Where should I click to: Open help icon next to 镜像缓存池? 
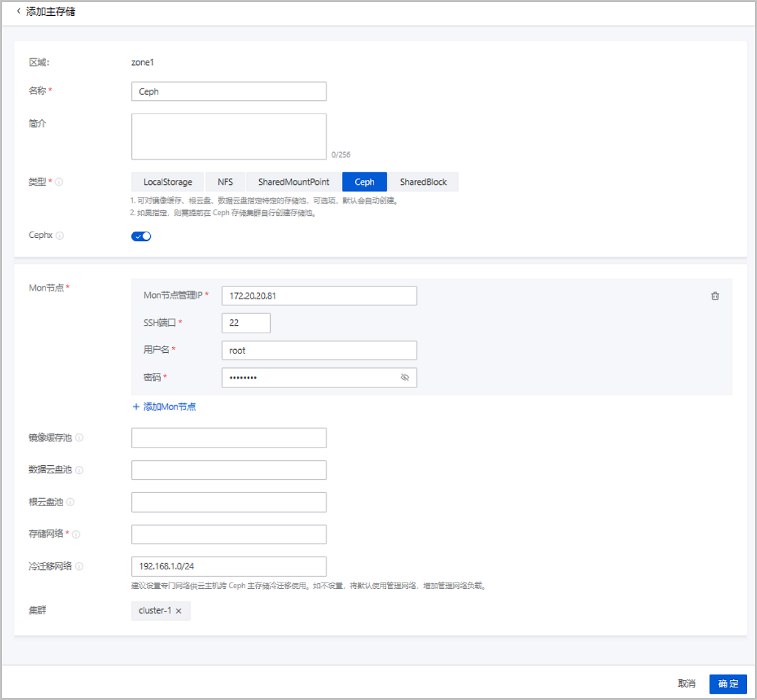[79, 437]
